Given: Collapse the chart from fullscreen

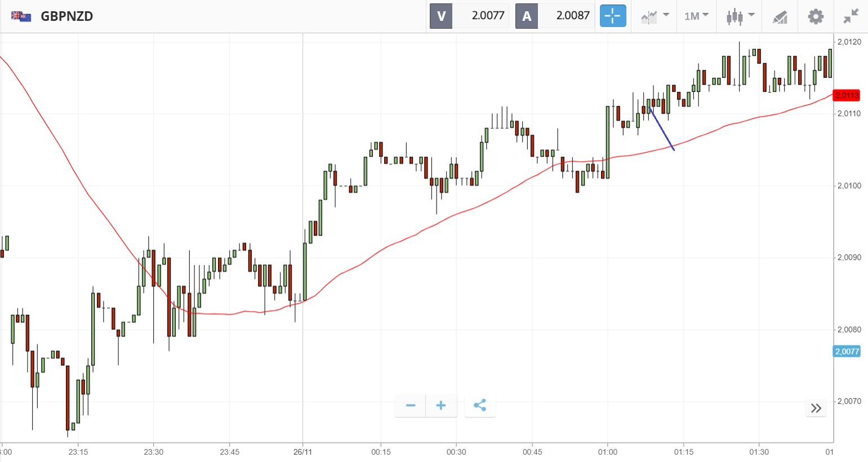Looking at the screenshot, I should click(x=851, y=16).
